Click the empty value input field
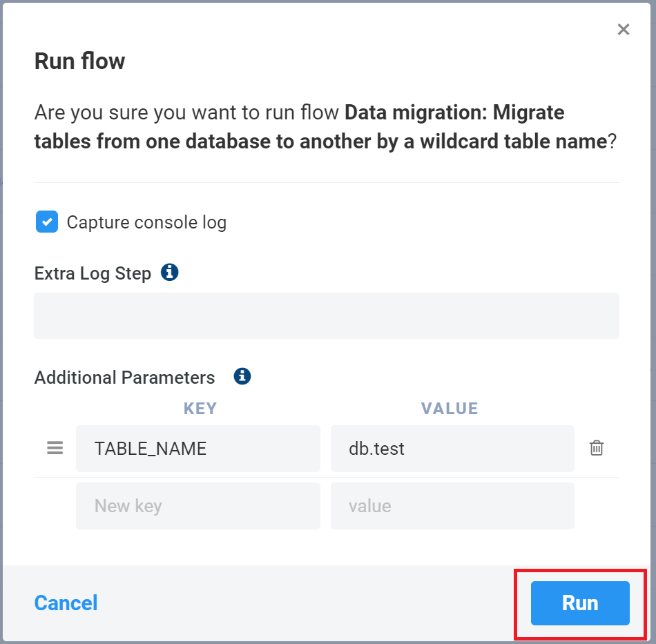The image size is (656, 644). click(452, 506)
